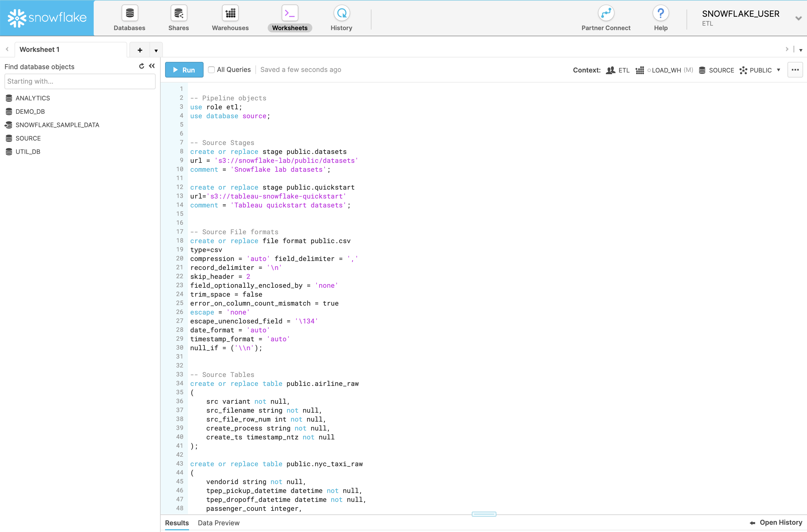This screenshot has height=532, width=807.
Task: Select the Worksheet 1 tab
Action: pyautogui.click(x=71, y=50)
